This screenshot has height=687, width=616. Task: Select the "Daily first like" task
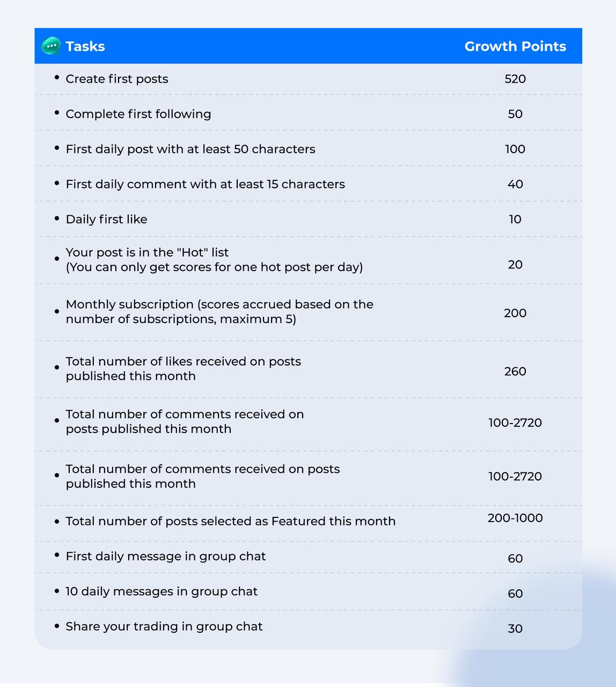point(106,219)
